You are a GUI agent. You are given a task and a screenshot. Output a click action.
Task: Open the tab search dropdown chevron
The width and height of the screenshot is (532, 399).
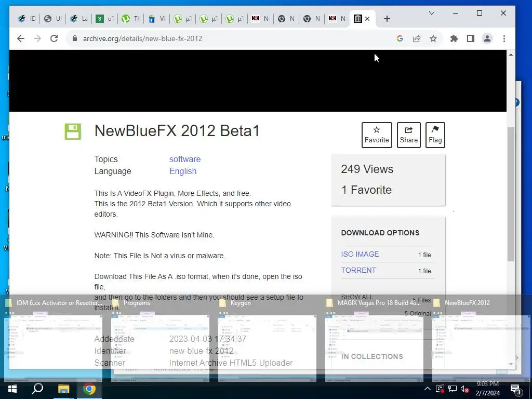(x=432, y=13)
